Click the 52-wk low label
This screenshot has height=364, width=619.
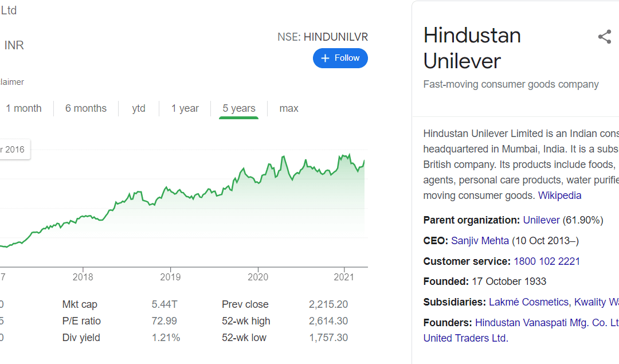tap(244, 338)
